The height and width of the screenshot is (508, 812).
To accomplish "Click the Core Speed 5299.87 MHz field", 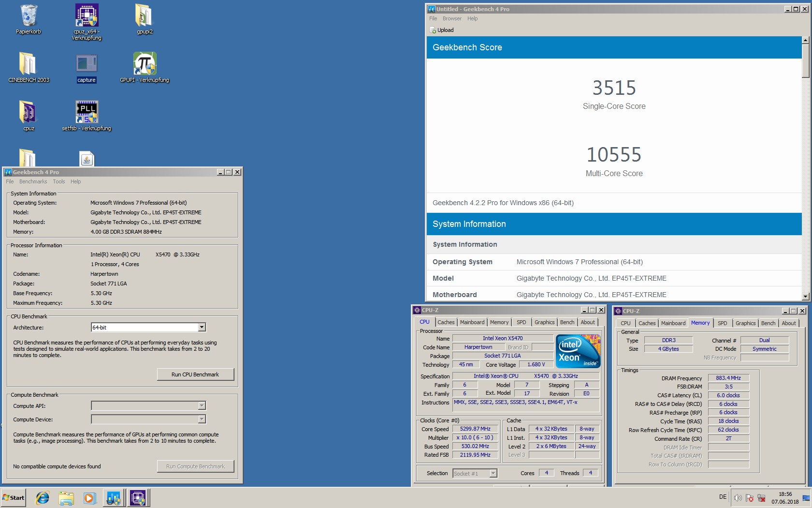I will point(475,429).
